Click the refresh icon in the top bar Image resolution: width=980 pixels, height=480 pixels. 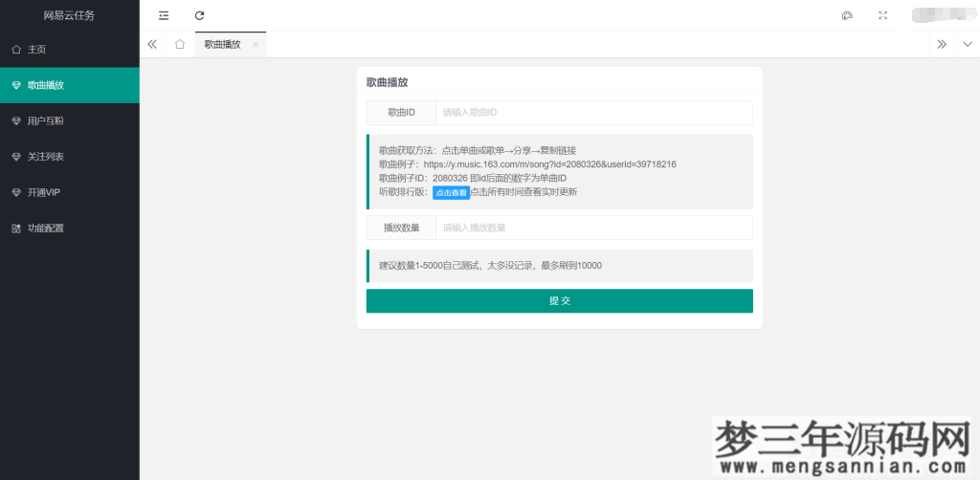(x=199, y=15)
